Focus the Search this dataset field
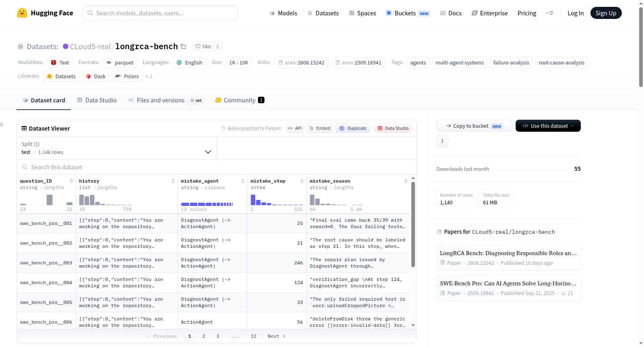 pos(217,167)
